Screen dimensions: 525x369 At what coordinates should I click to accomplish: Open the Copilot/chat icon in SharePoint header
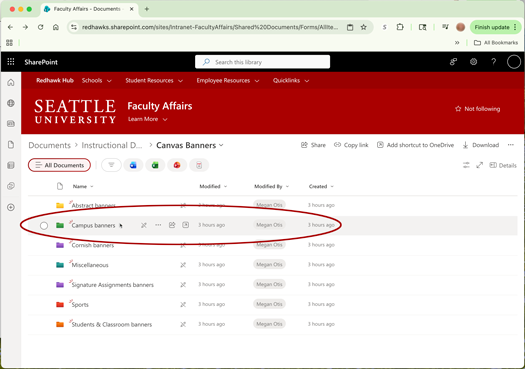pyautogui.click(x=453, y=62)
